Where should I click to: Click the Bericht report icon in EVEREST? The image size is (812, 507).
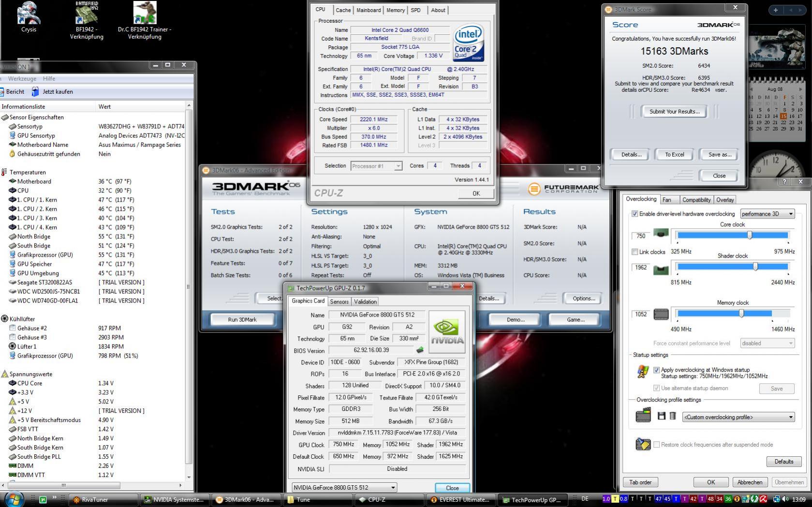(x=3, y=91)
